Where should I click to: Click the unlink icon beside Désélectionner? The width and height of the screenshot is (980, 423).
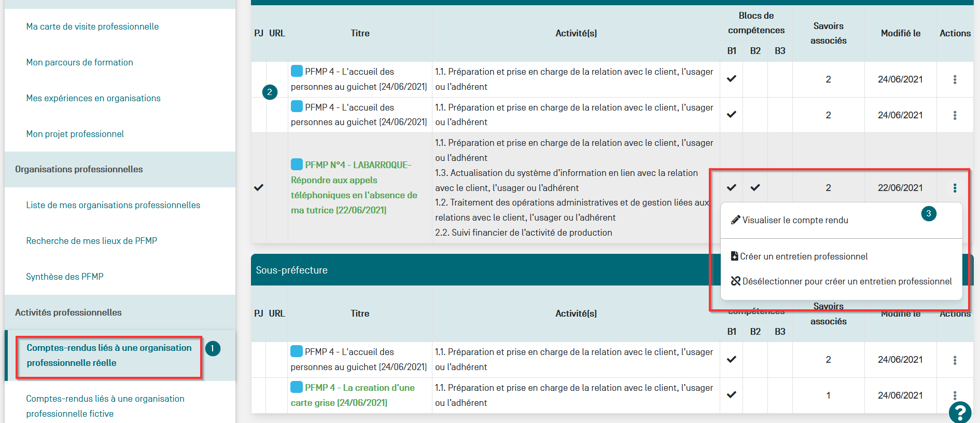tap(735, 281)
